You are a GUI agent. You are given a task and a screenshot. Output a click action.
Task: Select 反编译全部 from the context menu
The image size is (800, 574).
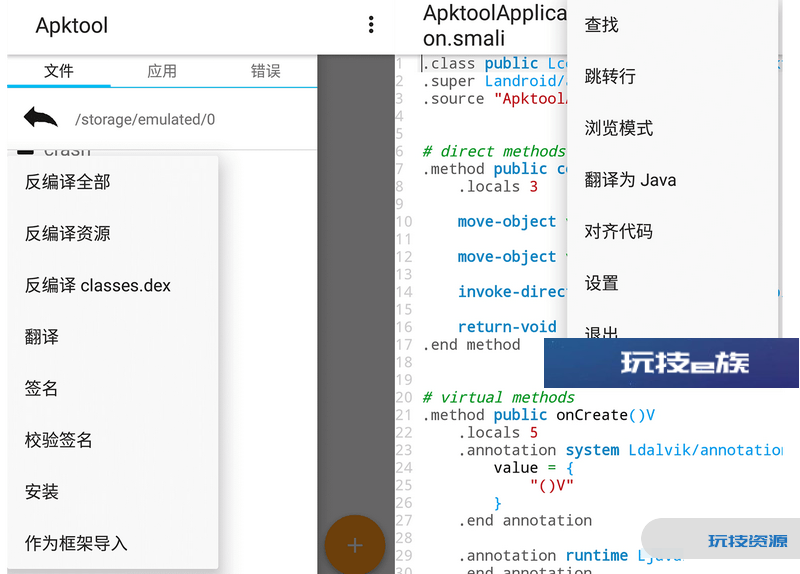click(x=113, y=182)
